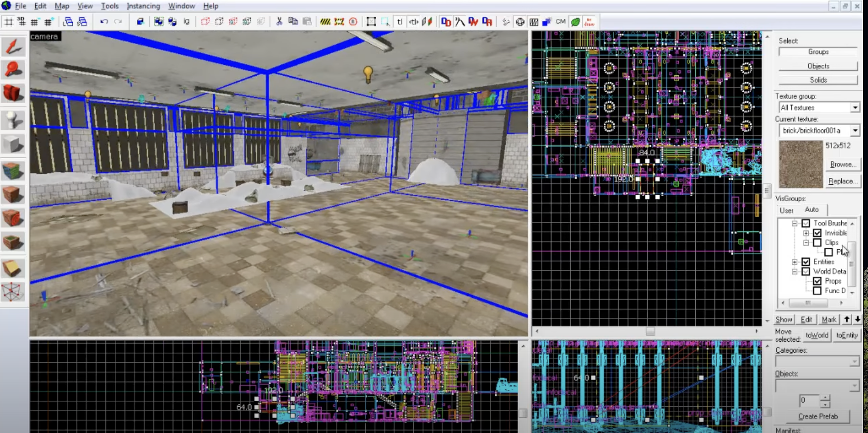This screenshot has width=868, height=433.
Task: Uncheck the Props visgroup checkbox
Action: tap(817, 281)
